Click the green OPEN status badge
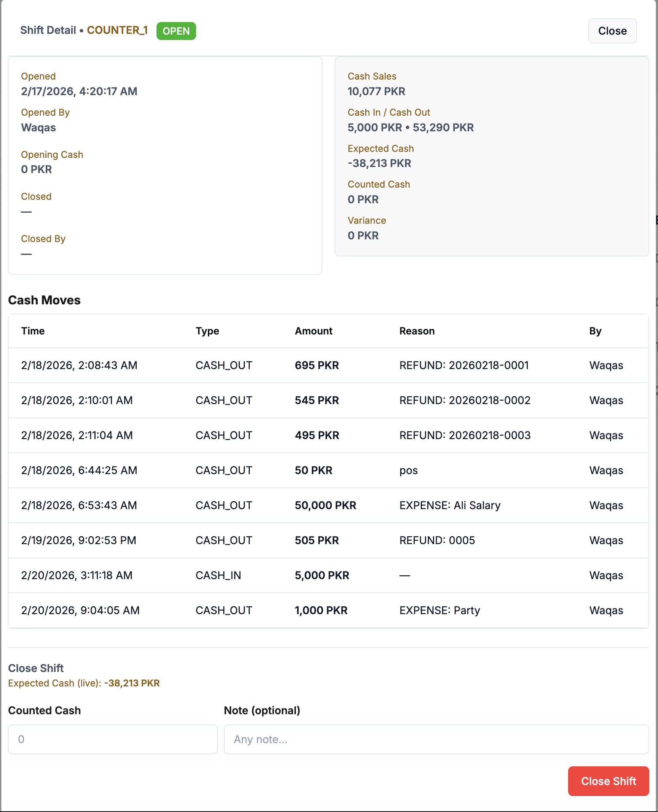The width and height of the screenshot is (658, 812). click(176, 31)
